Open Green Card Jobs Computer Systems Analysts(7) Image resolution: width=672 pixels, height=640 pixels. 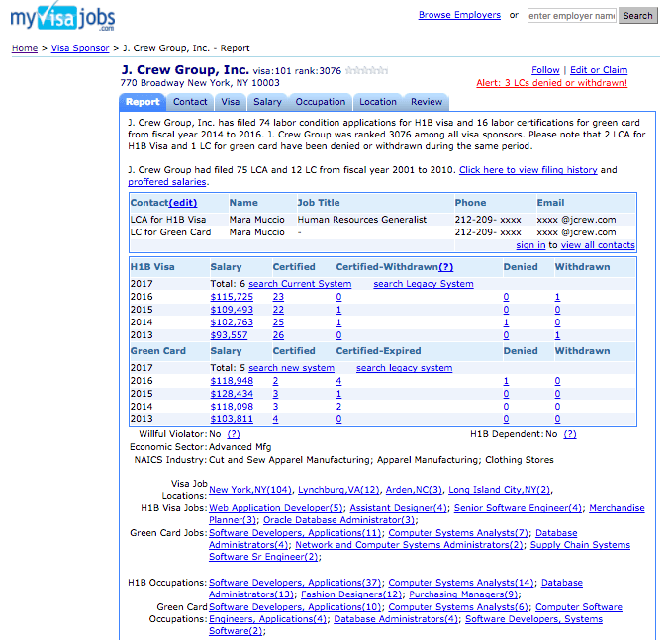click(x=458, y=533)
